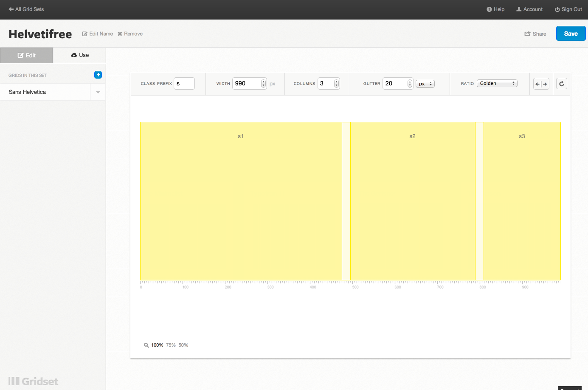Set zoom level to 50%

click(183, 345)
